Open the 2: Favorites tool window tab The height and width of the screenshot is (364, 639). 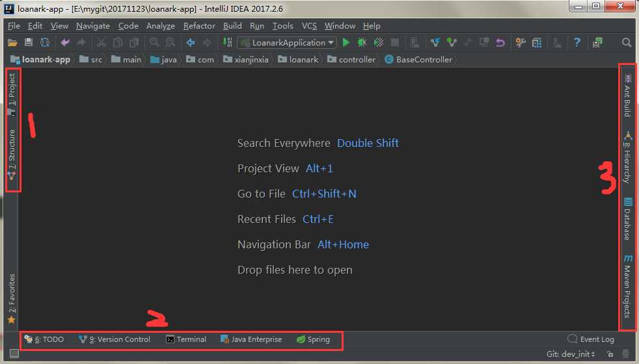tap(12, 298)
